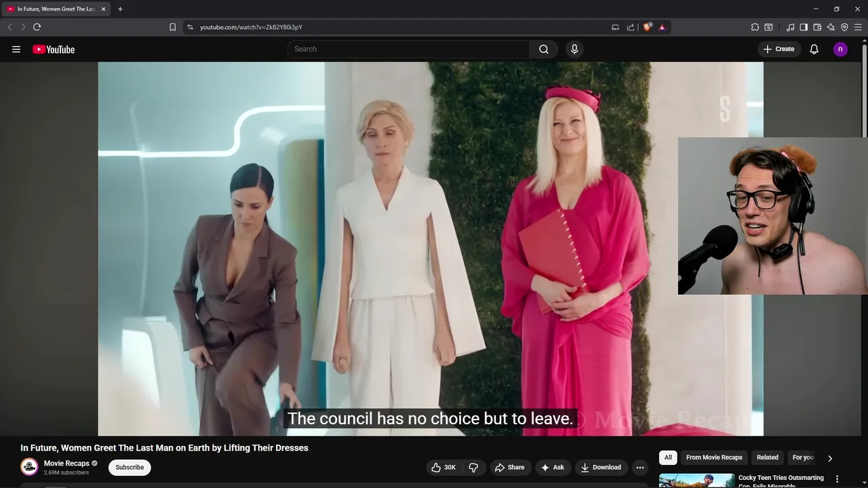Click the browser address bar URL
The height and width of the screenshot is (488, 868).
coord(251,27)
